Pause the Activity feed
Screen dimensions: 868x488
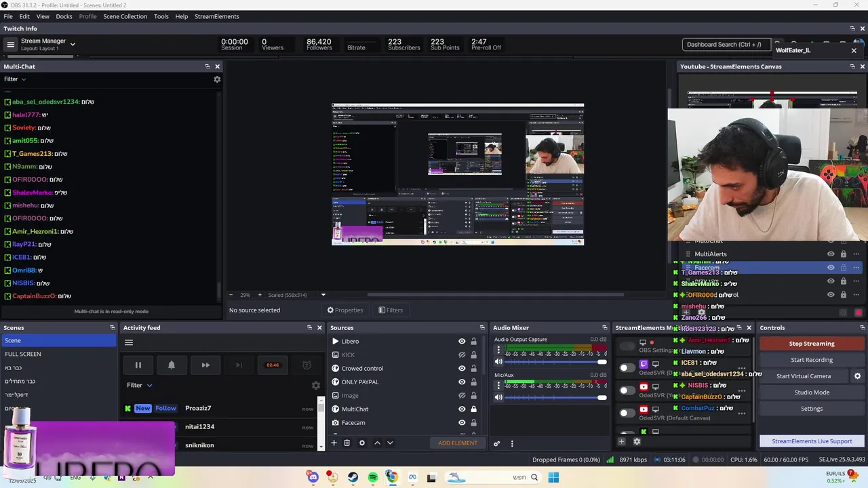138,365
